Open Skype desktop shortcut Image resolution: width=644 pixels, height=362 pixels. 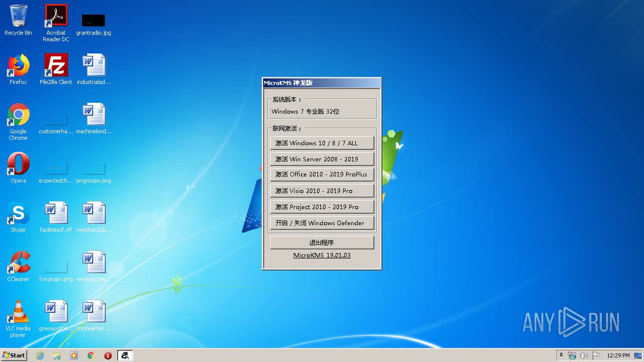point(18,217)
